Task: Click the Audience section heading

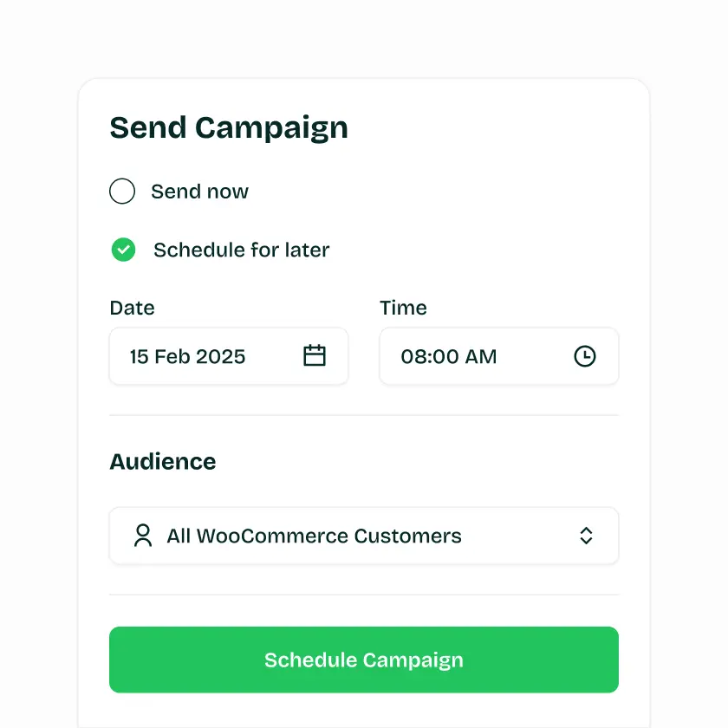Action: click(x=163, y=461)
